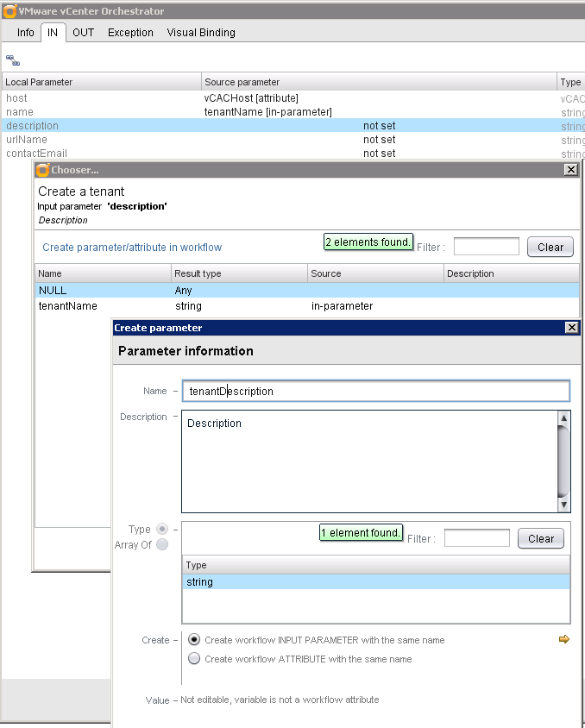Select Create workflow INPUT PARAMETER radio option

click(x=193, y=639)
